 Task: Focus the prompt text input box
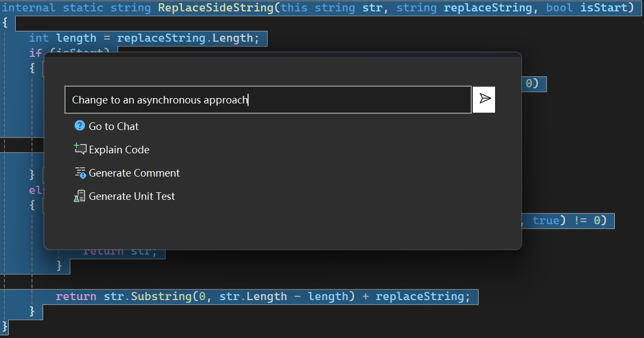(268, 100)
